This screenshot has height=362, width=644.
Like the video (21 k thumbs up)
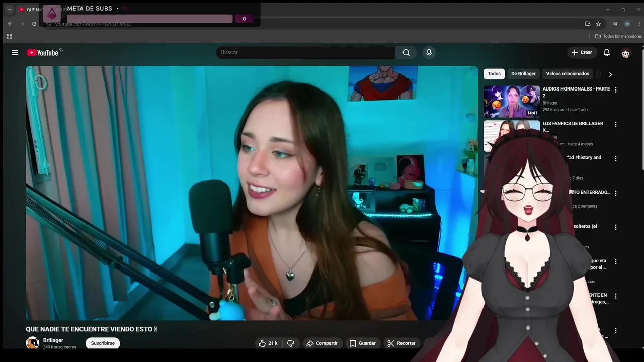268,343
